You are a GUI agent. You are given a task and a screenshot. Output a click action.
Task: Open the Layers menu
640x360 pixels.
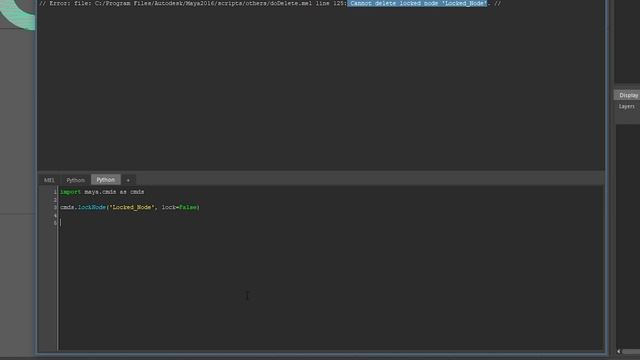coord(627,107)
